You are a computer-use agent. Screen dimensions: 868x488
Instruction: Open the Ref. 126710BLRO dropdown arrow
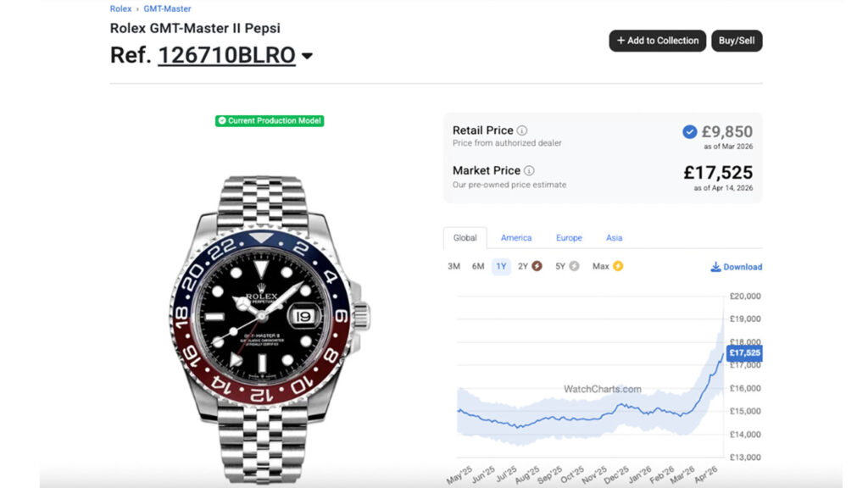click(x=306, y=54)
